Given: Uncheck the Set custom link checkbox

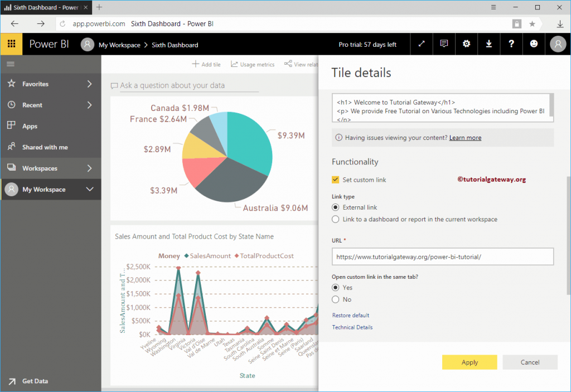Looking at the screenshot, I should pyautogui.click(x=335, y=180).
